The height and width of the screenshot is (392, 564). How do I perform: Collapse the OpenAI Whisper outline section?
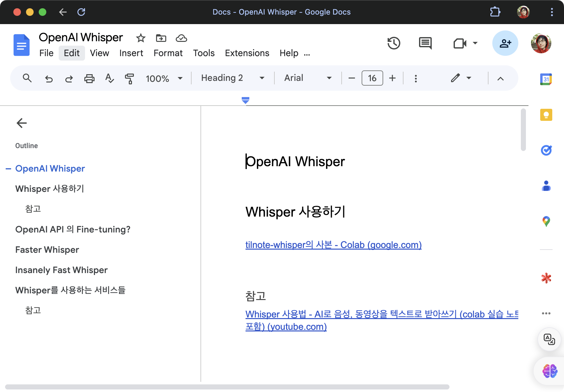[x=8, y=169]
